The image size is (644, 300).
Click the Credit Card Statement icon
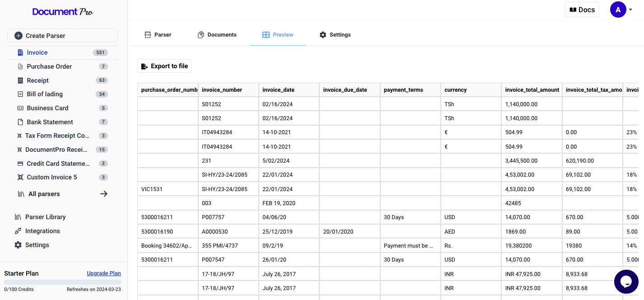coord(20,164)
